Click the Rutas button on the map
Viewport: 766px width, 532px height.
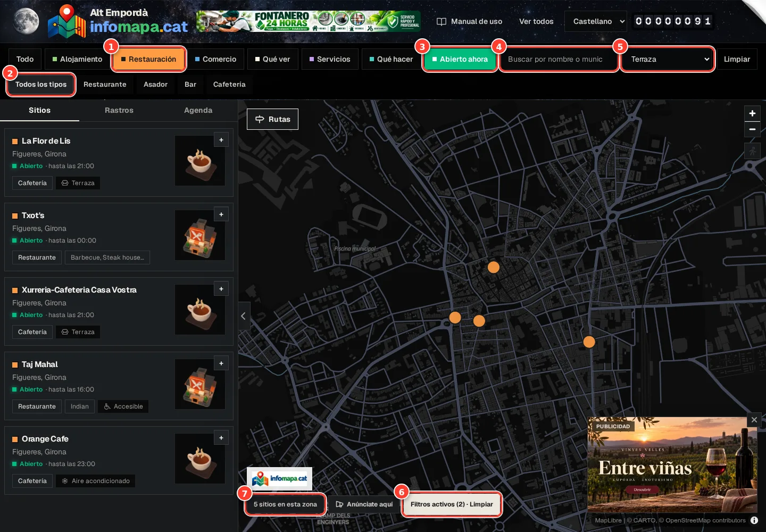(272, 119)
